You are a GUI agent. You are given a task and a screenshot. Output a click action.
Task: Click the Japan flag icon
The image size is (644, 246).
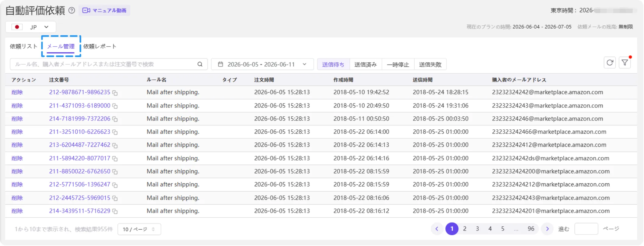click(17, 27)
